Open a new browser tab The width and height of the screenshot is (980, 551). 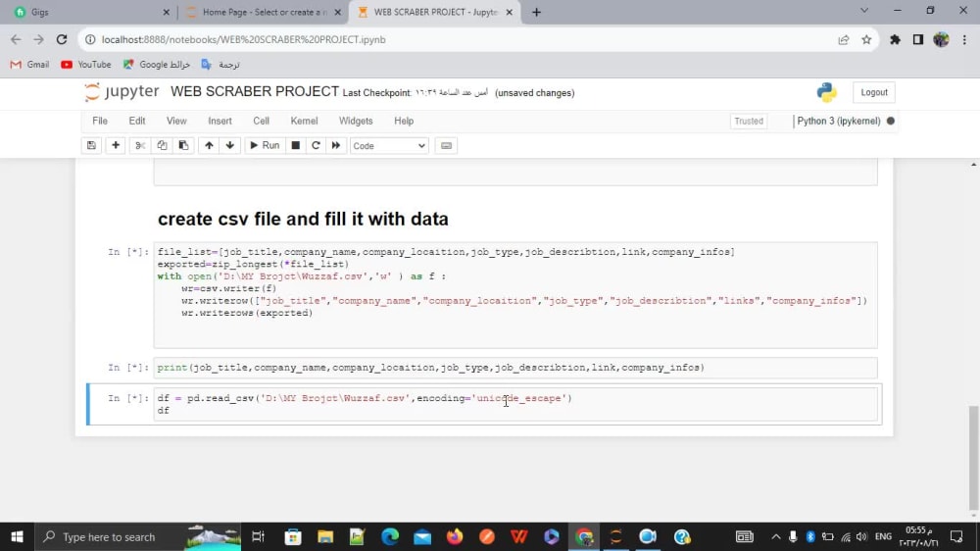pos(536,12)
